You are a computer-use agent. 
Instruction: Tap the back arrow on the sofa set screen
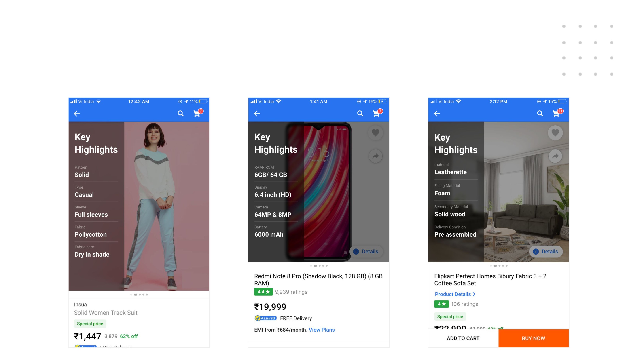coord(437,114)
